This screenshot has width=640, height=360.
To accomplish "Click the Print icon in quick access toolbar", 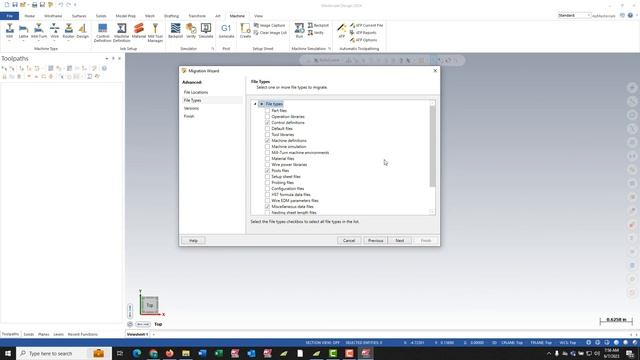I will (34, 4).
